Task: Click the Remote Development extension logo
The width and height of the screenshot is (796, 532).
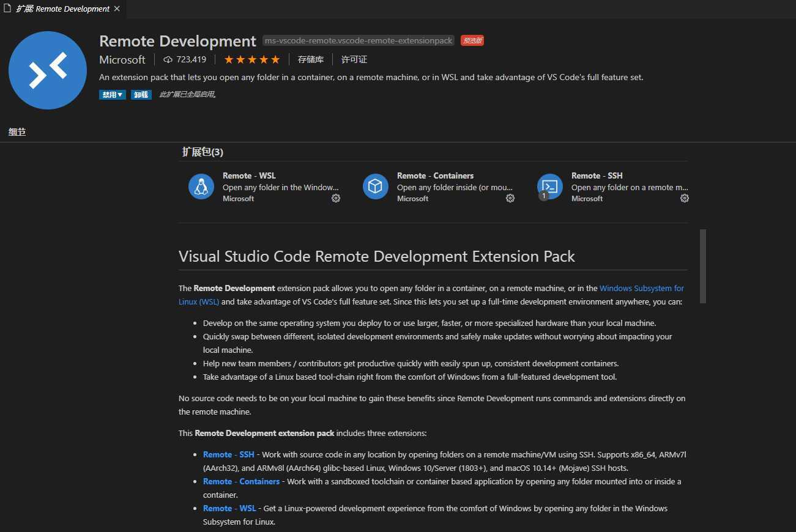Action: (x=48, y=70)
